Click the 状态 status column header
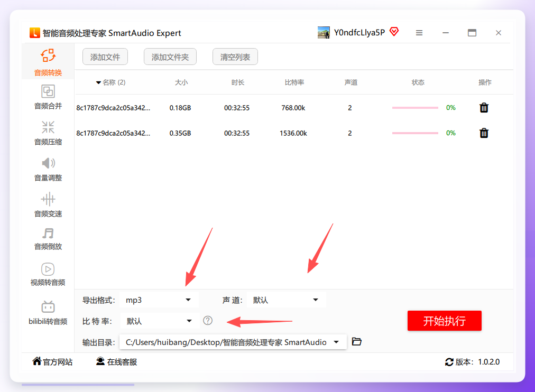Screen dimensions: 535x392 click(418, 82)
